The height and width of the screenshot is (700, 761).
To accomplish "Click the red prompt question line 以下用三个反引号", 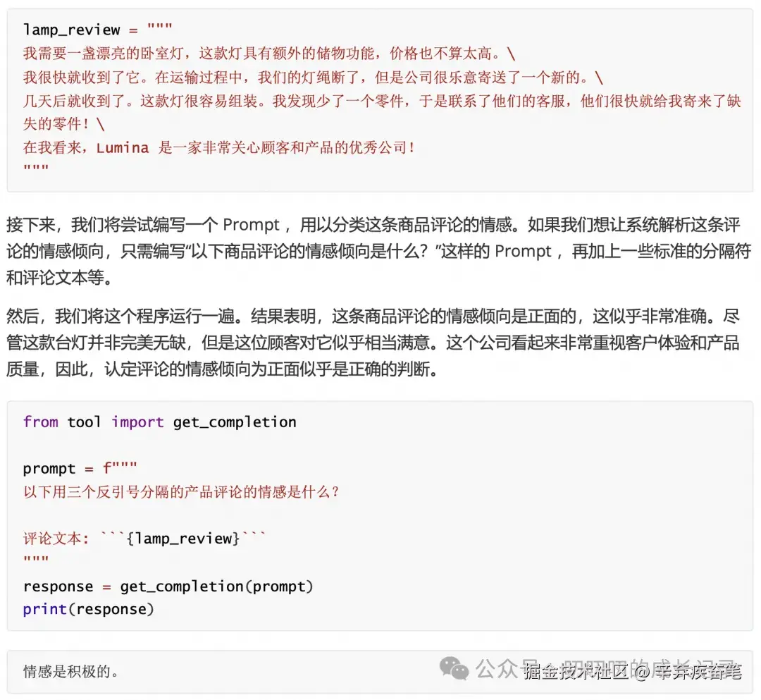I will (181, 492).
